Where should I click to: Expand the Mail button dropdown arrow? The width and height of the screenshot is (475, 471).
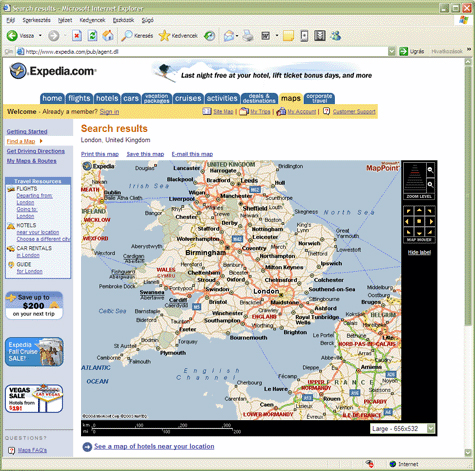click(237, 36)
